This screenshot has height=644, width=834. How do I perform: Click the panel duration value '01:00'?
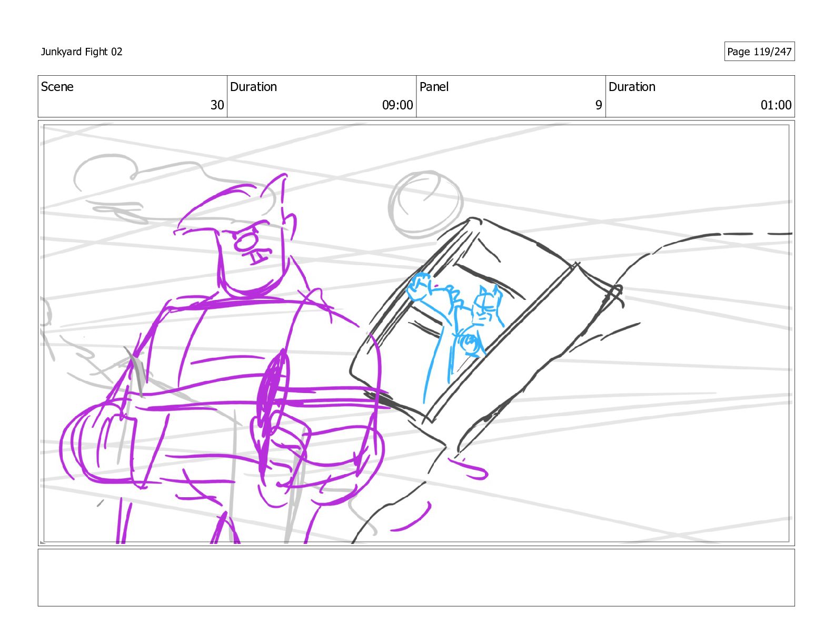[776, 105]
